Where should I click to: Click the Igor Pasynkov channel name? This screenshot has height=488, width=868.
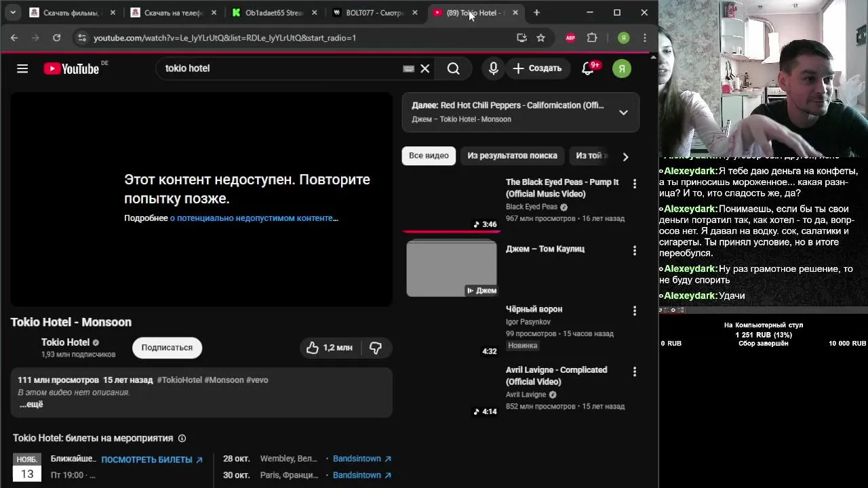click(528, 322)
